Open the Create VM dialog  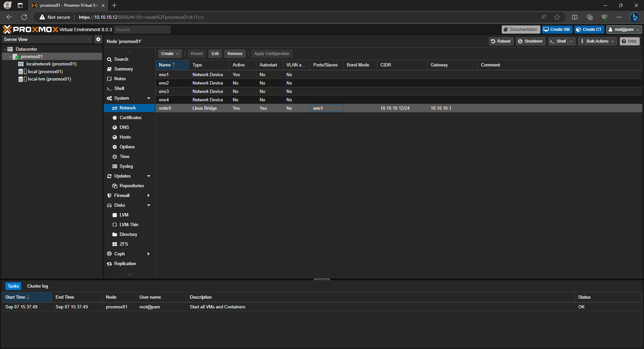tap(557, 30)
